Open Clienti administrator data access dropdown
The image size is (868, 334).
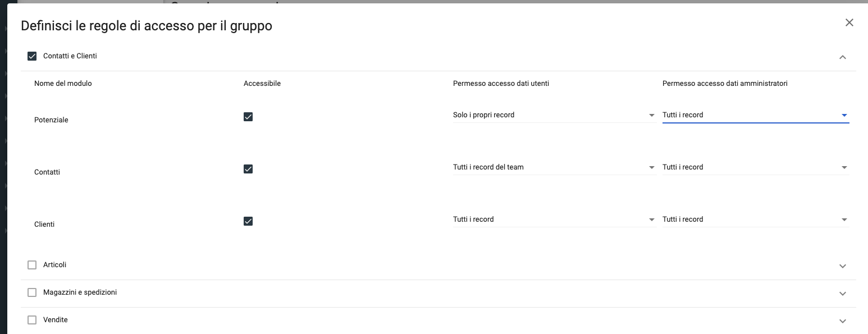coord(755,219)
